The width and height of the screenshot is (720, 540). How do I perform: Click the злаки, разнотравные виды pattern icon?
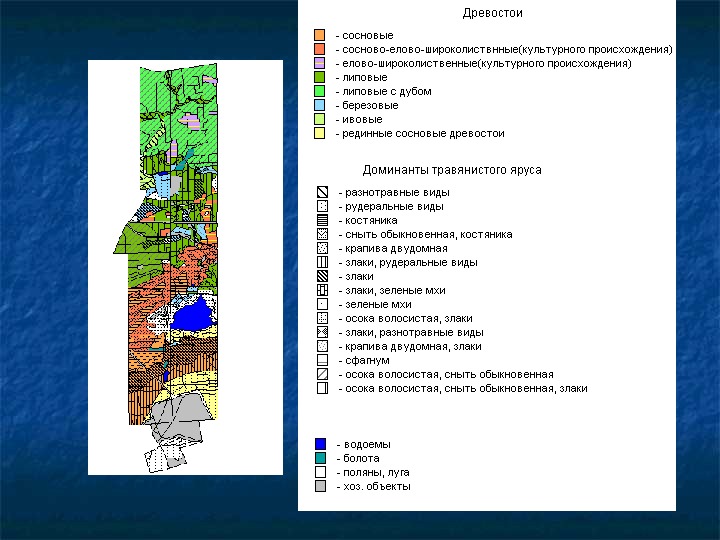pos(322,332)
